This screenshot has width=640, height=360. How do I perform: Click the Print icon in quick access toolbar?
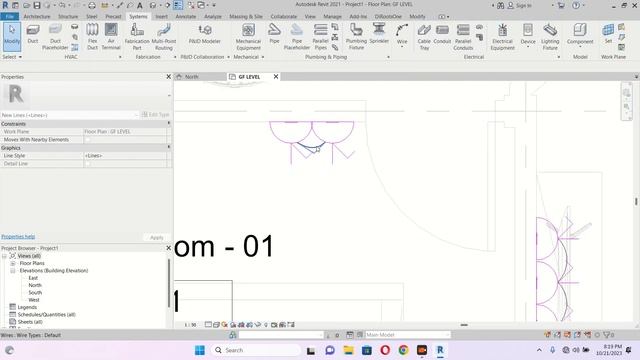click(92, 5)
